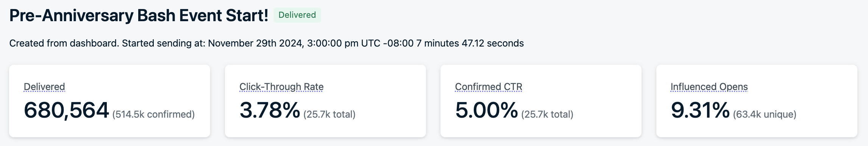Click the Confirmed CTR label
Screen dimensions: 868x146
(489, 87)
